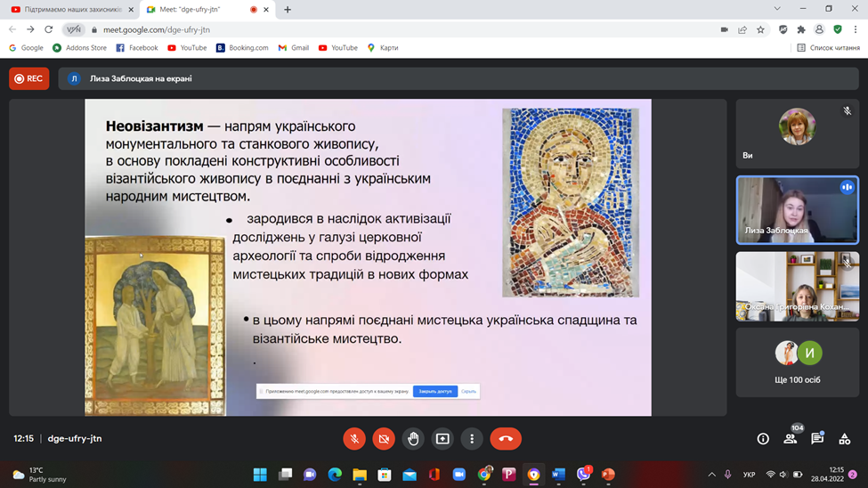Open Task View on the taskbar

[x=285, y=475]
